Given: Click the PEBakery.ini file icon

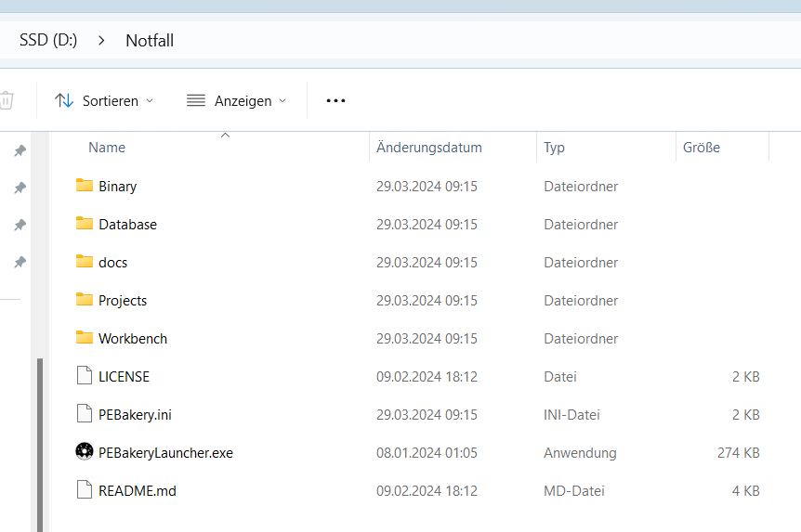Looking at the screenshot, I should tap(85, 413).
